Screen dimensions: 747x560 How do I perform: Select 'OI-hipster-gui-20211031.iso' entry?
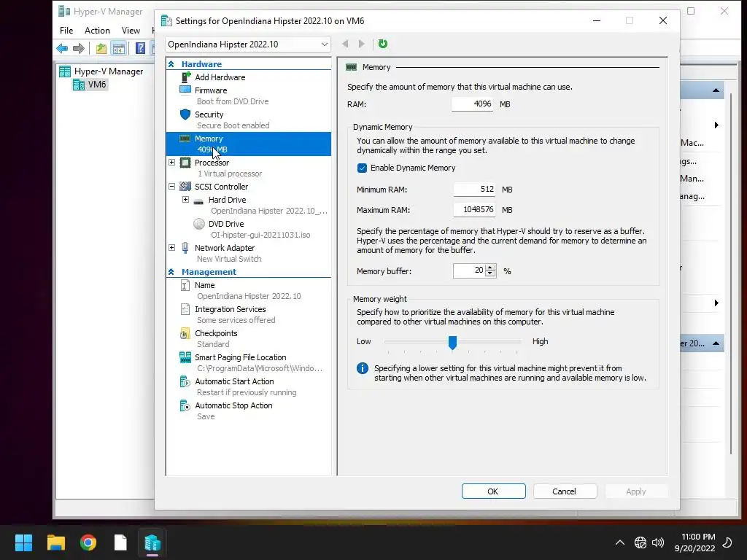(260, 236)
